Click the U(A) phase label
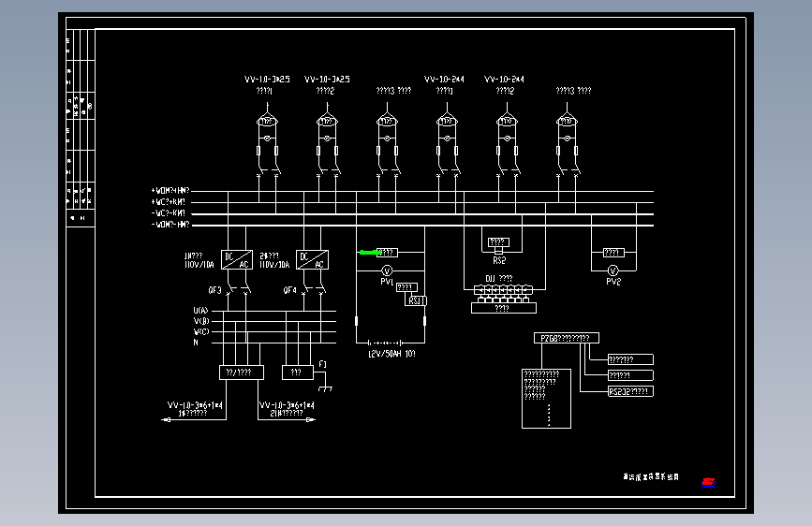Viewport: 812px width, 526px height. 201,311
